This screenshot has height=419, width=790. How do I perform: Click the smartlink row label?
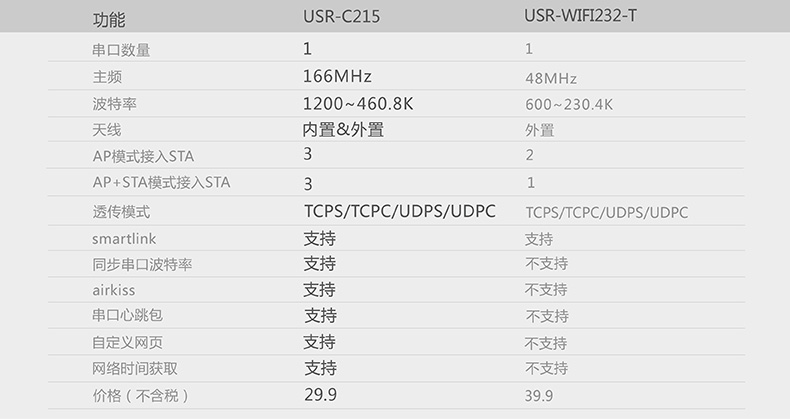pyautogui.click(x=124, y=239)
